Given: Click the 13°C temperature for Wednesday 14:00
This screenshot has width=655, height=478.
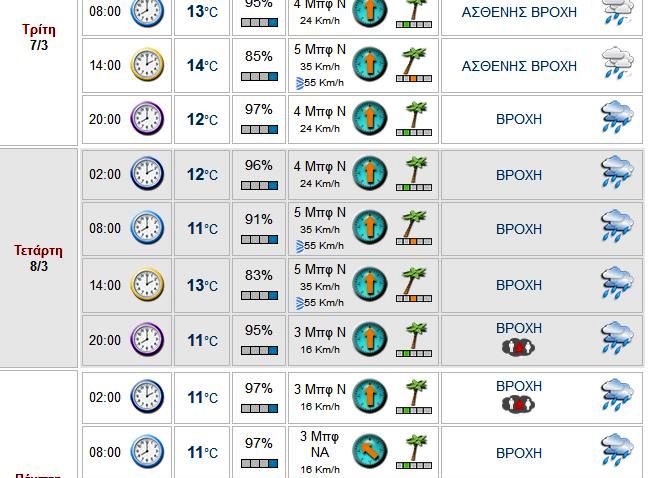Looking at the screenshot, I should (x=202, y=285).
